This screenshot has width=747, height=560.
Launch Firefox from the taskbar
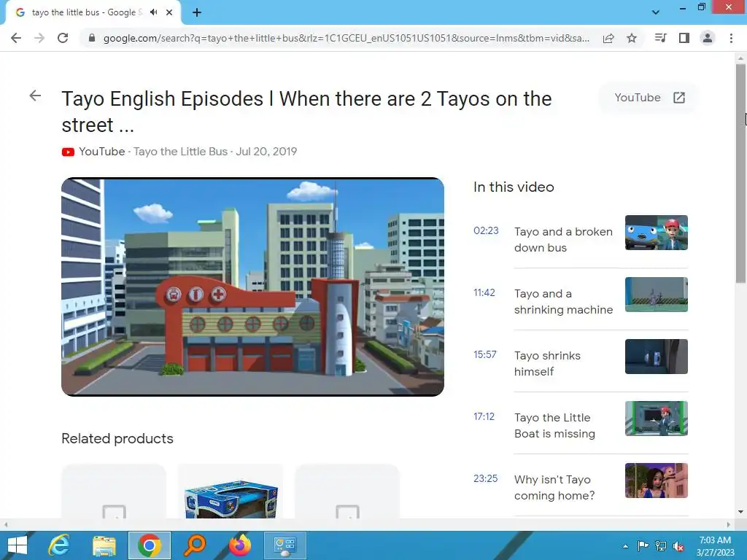239,545
